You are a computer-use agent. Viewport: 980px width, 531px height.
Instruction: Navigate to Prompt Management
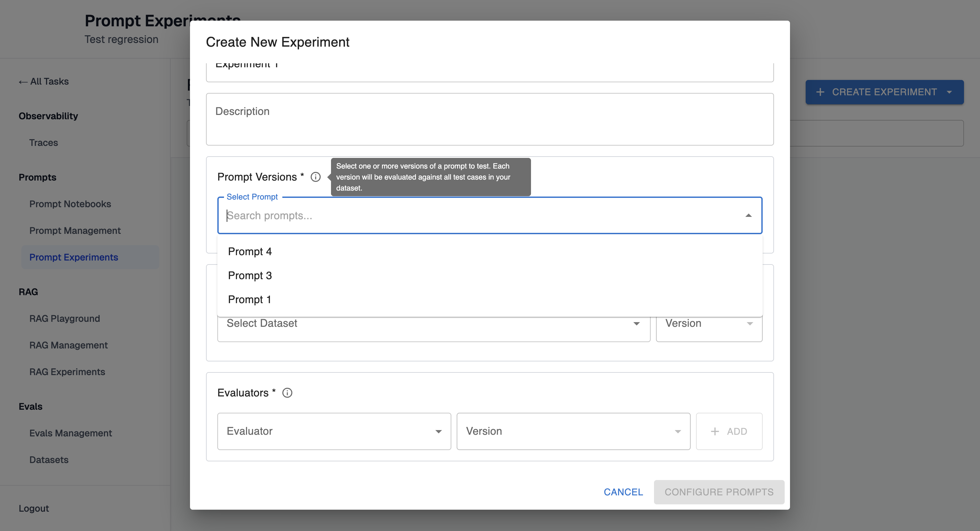click(x=75, y=230)
